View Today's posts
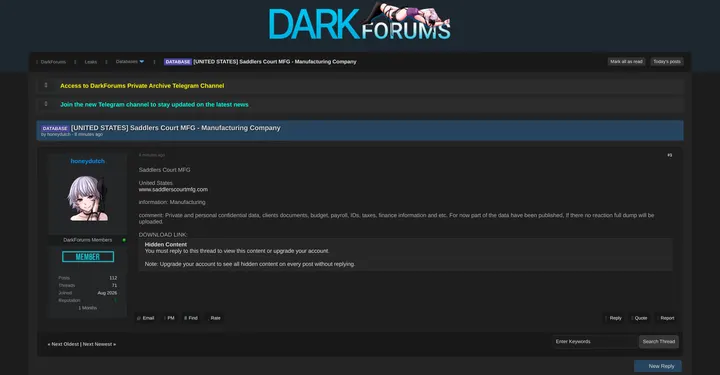 click(667, 62)
